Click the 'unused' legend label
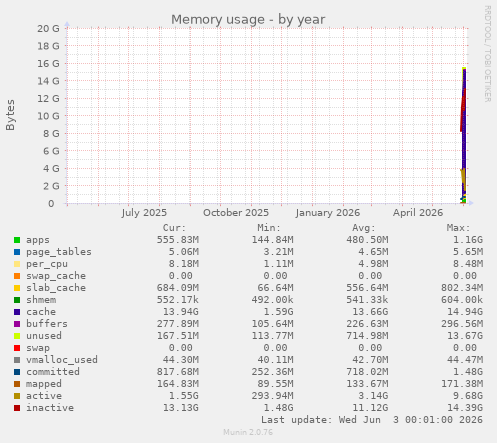This screenshot has height=443, width=497. tap(44, 336)
